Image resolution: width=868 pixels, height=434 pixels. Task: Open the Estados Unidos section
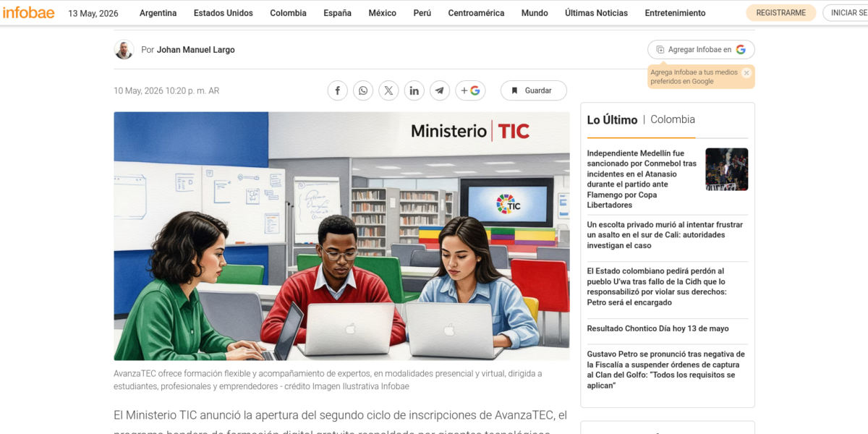(224, 13)
